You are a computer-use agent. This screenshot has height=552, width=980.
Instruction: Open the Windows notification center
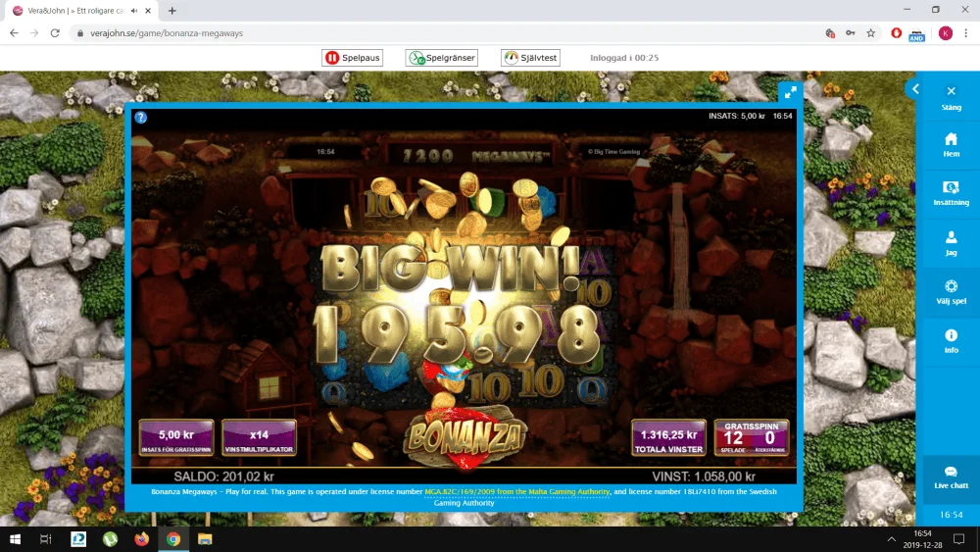point(958,539)
